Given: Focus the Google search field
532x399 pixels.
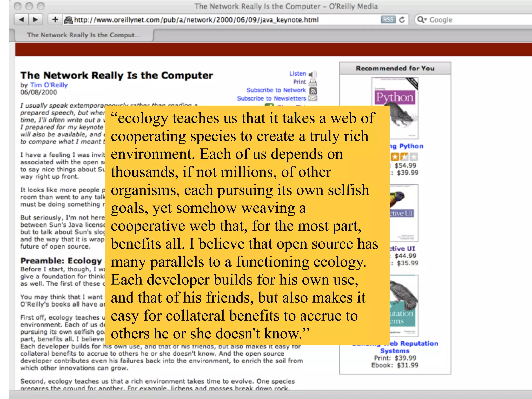Looking at the screenshot, I should pos(473,19).
